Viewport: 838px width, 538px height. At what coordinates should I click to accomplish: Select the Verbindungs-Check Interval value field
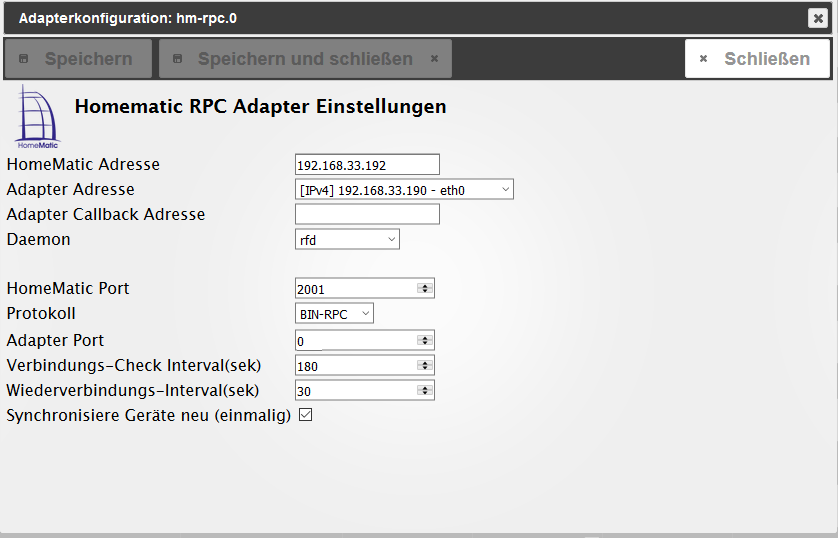point(355,366)
